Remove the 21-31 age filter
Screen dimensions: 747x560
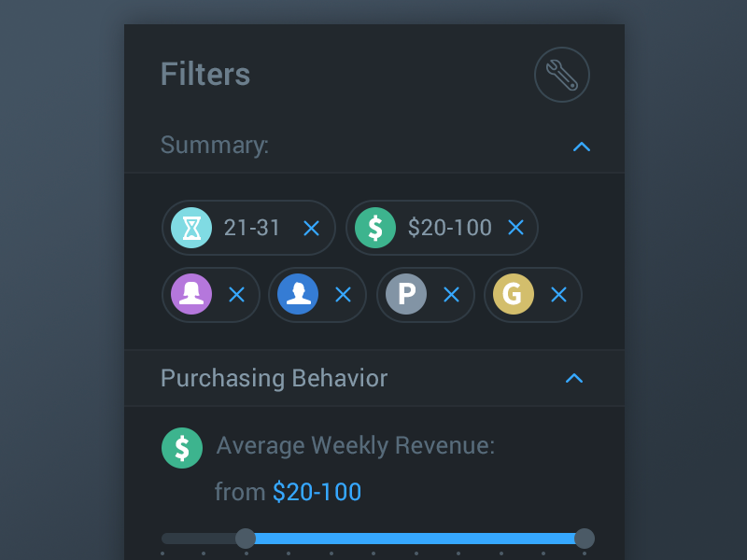point(310,228)
